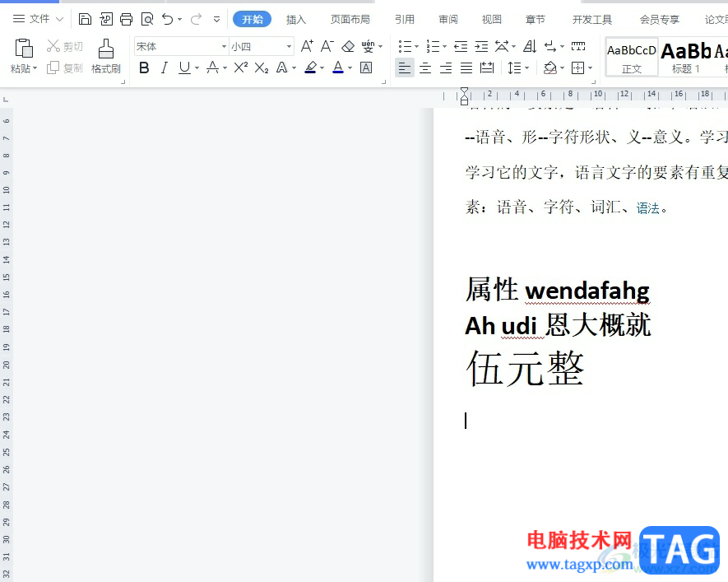
Task: Click the Print icon
Action: click(127, 19)
